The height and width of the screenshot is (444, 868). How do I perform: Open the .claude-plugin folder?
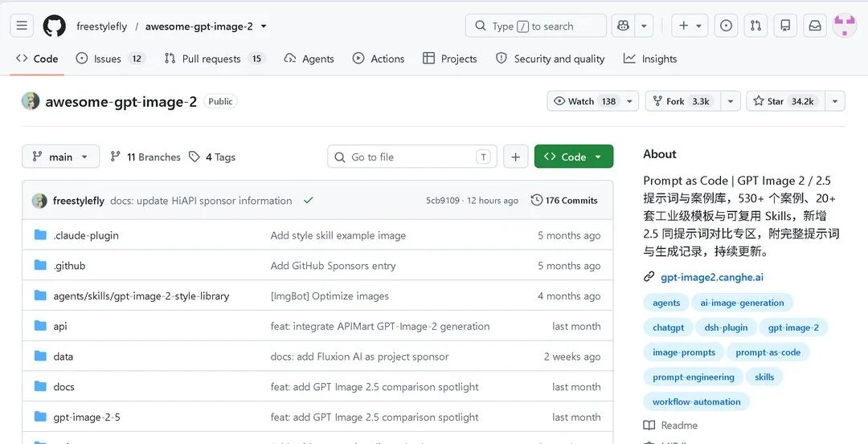[86, 235]
